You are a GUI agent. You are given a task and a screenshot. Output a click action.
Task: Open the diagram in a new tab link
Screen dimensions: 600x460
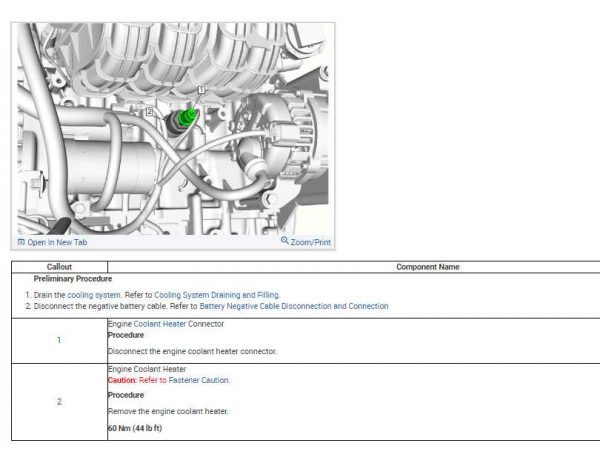click(x=57, y=243)
